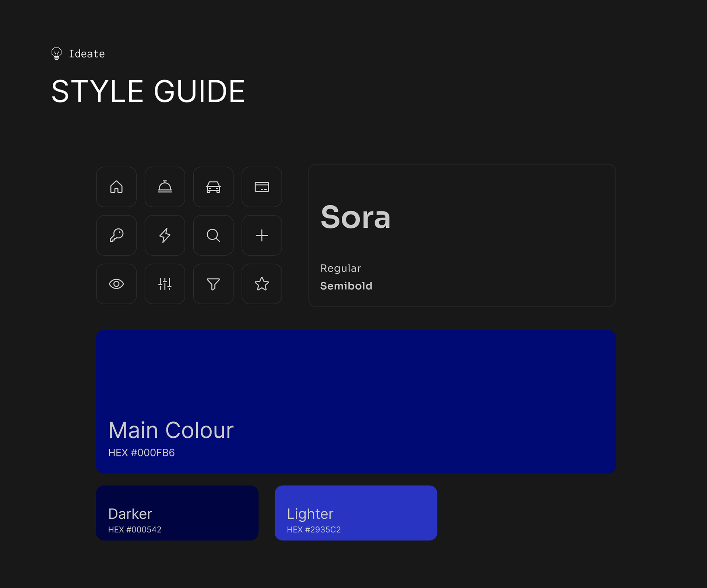Viewport: 707px width, 588px height.
Task: Select the Semibold font weight label
Action: click(x=346, y=286)
